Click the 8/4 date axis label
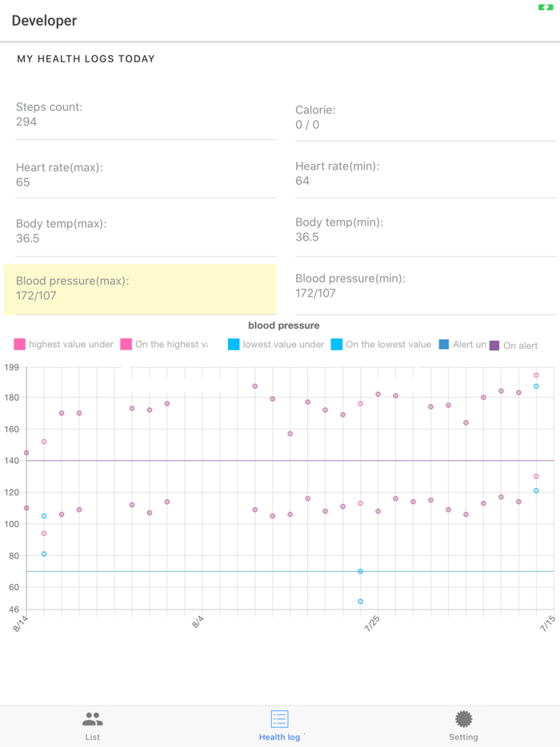 point(198,621)
